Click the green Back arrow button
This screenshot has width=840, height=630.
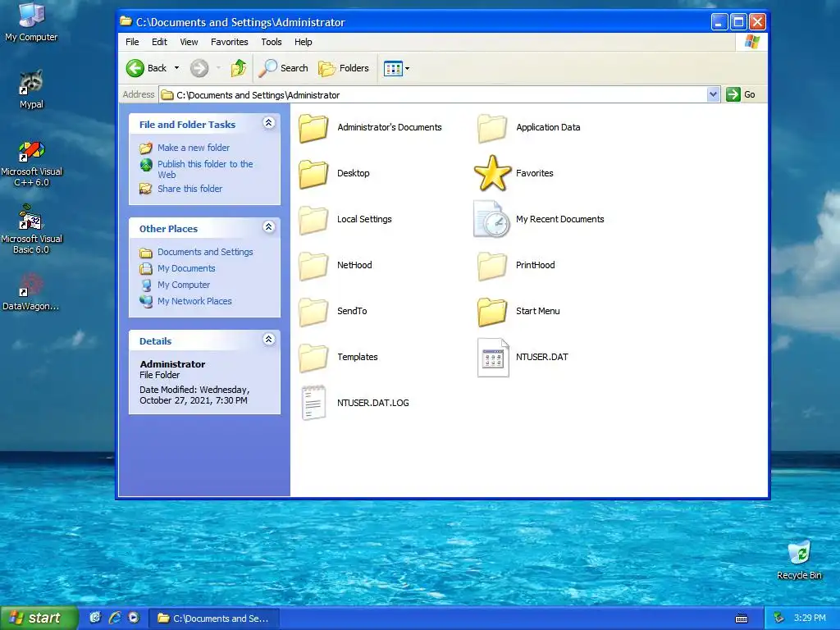click(135, 68)
